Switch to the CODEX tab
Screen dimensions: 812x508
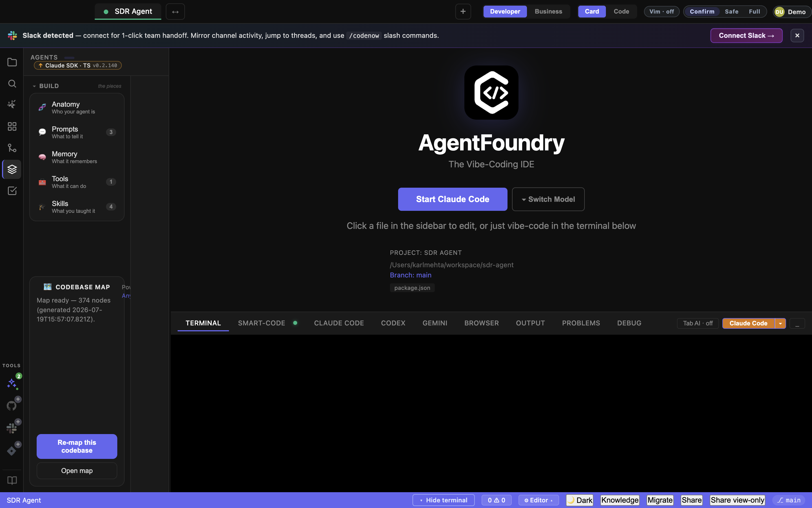point(393,323)
